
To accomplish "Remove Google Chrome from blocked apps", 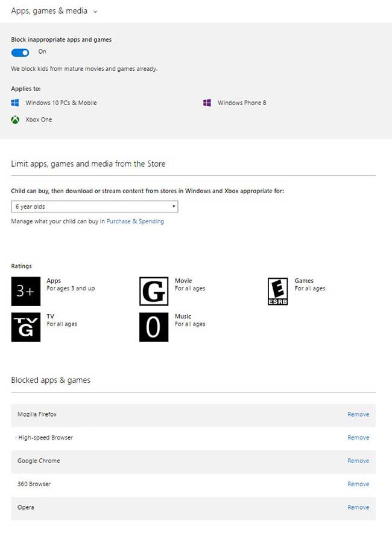I will (x=358, y=461).
